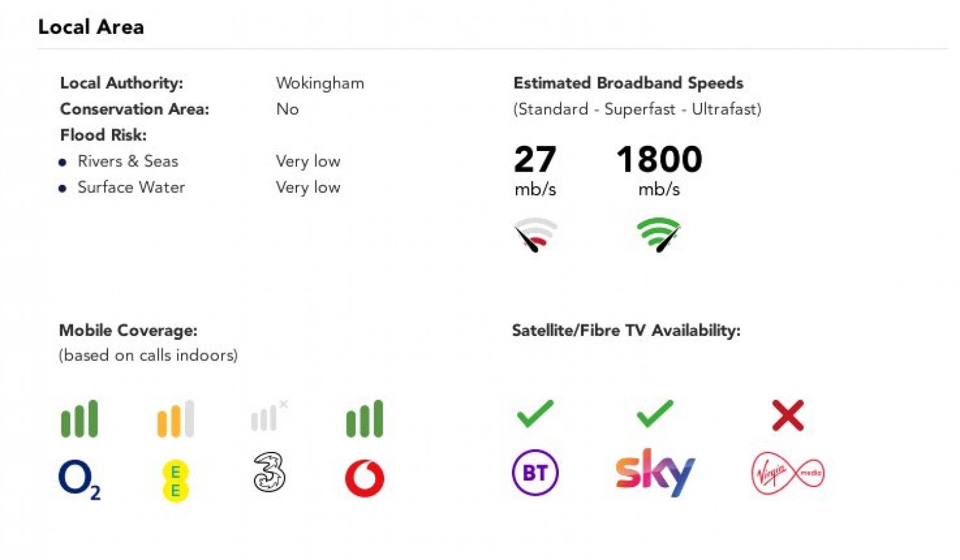Click the green signal bars above Vodafone
This screenshot has height=560, width=960.
click(365, 419)
